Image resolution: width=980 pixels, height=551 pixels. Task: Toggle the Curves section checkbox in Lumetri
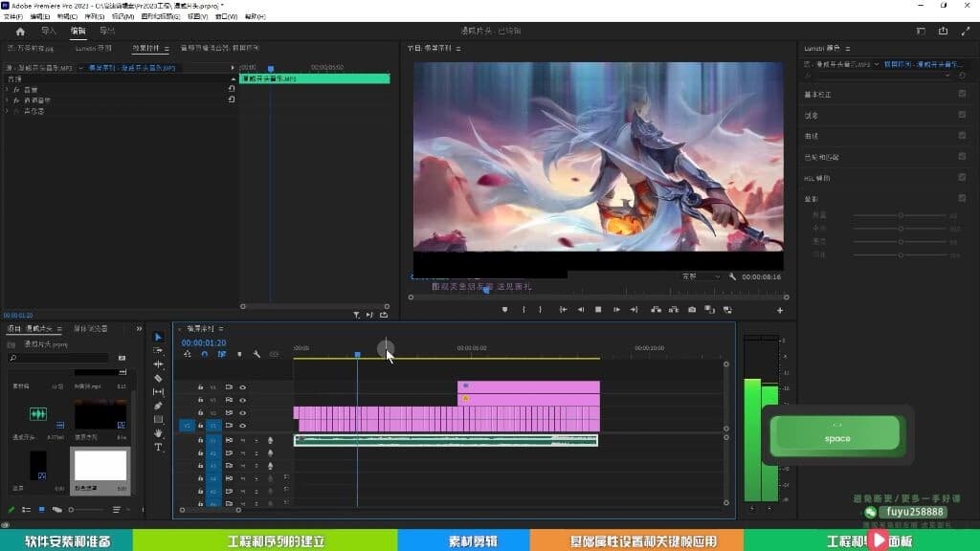click(x=962, y=135)
